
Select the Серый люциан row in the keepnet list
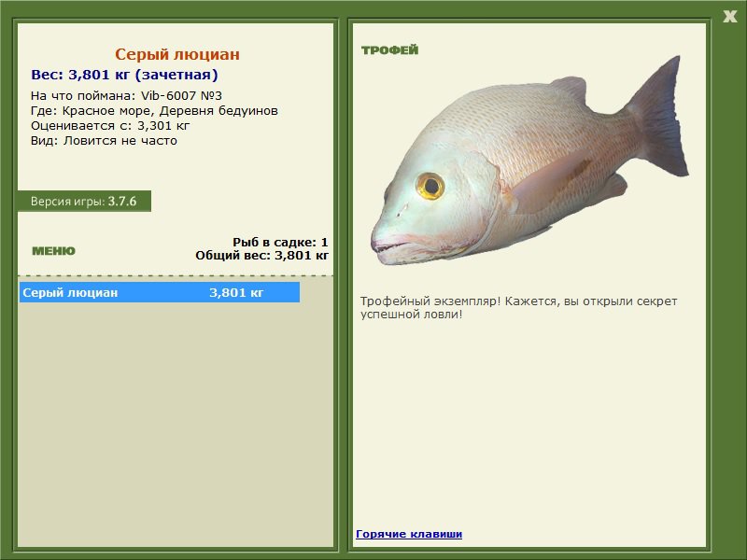click(x=160, y=292)
